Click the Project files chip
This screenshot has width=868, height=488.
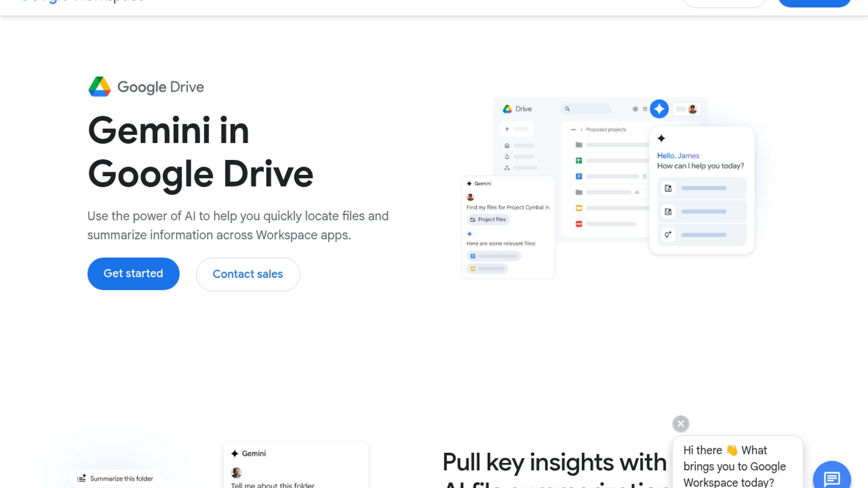pyautogui.click(x=488, y=220)
